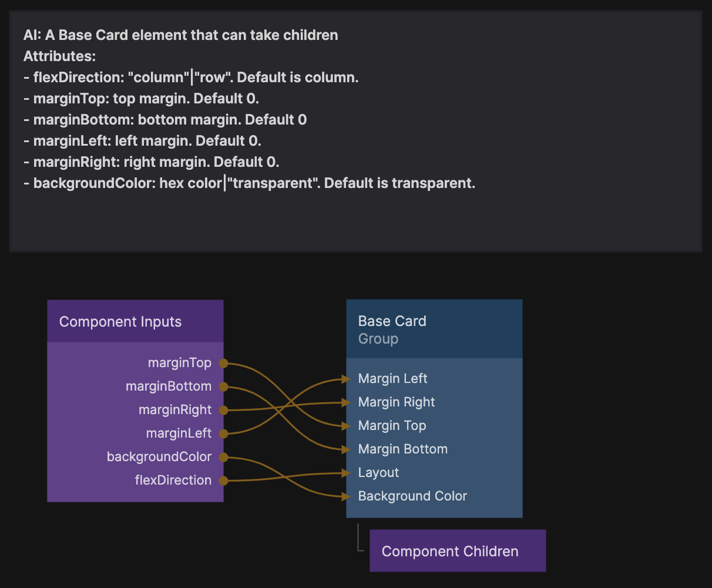The height and width of the screenshot is (588, 712).
Task: Click the Group subtitle under Base Card
Action: pos(378,339)
